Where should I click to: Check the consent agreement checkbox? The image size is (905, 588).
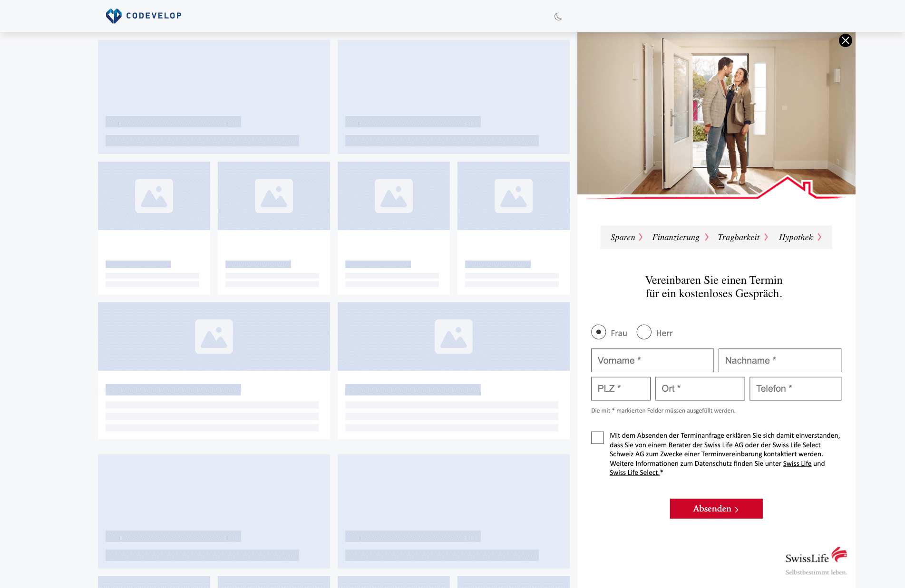pos(597,438)
